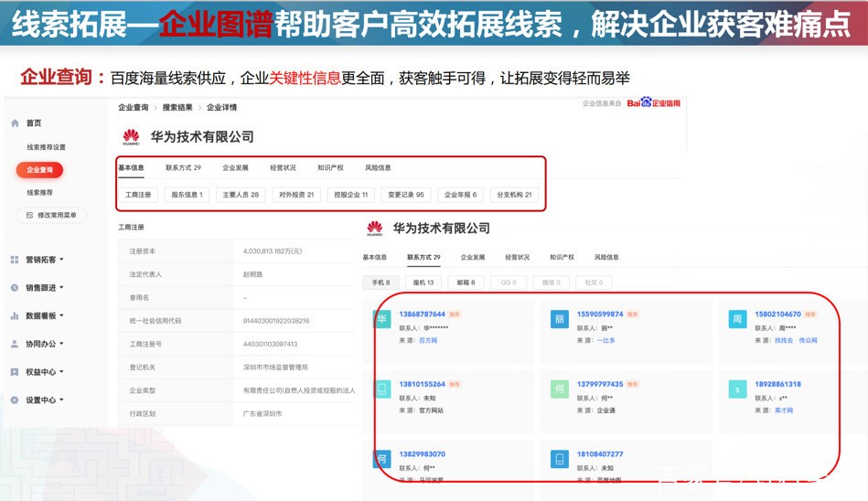Select the 分支机构 21 button
Image resolution: width=868 pixels, height=501 pixels.
514,195
